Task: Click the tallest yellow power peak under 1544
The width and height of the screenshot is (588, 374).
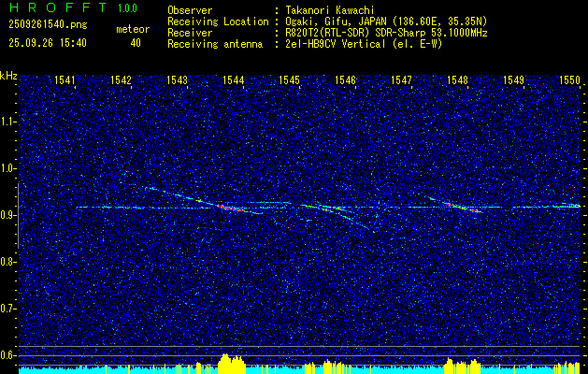Action: click(225, 363)
